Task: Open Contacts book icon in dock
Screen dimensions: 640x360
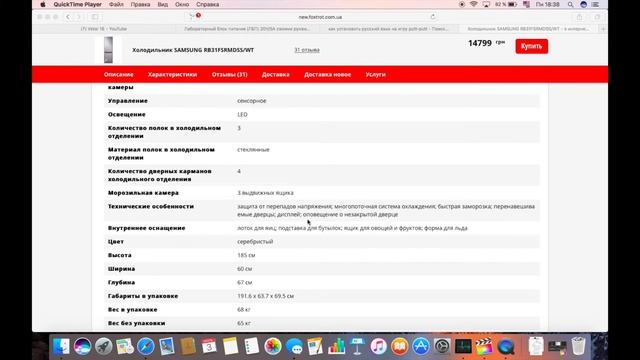Action: tap(188, 347)
